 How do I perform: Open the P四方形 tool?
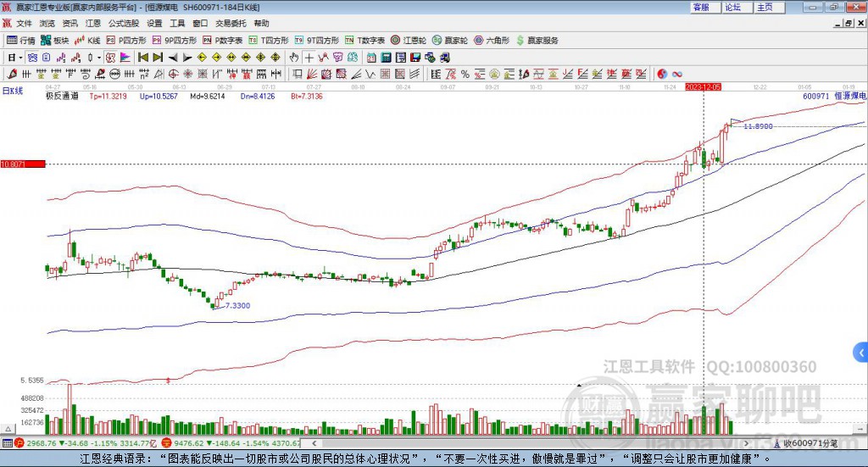(126, 41)
